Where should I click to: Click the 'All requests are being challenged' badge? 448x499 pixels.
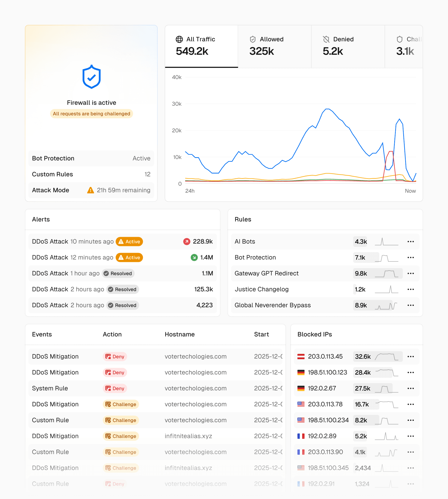point(91,114)
